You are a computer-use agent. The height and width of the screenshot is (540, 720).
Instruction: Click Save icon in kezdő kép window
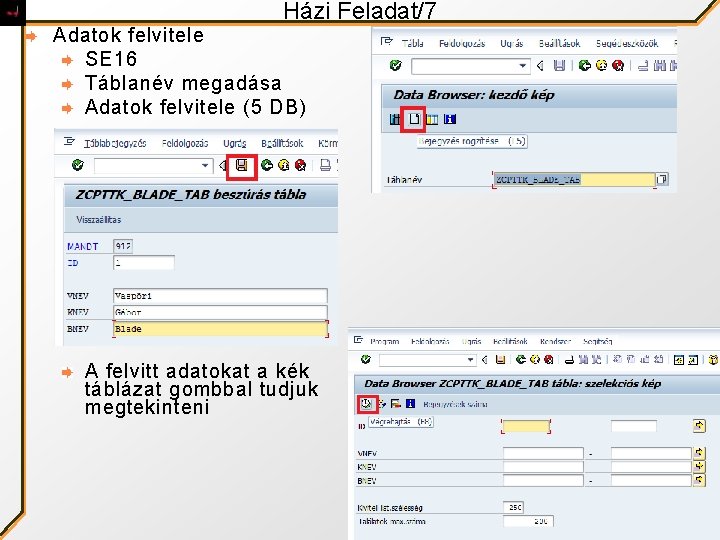(x=559, y=66)
